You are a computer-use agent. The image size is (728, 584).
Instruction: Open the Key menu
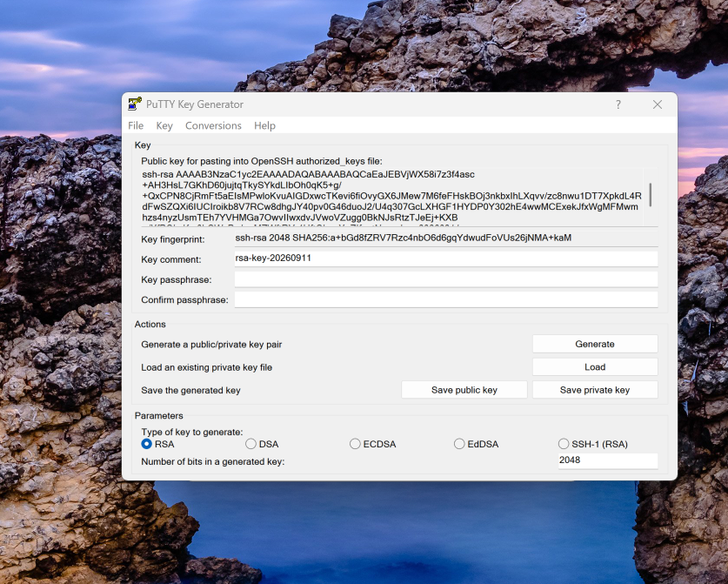[164, 125]
